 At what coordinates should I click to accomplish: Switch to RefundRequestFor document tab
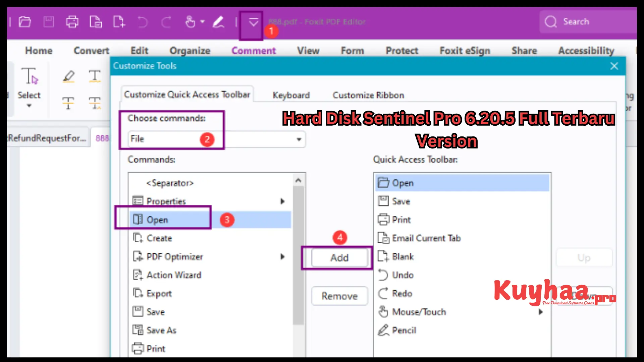pos(47,138)
